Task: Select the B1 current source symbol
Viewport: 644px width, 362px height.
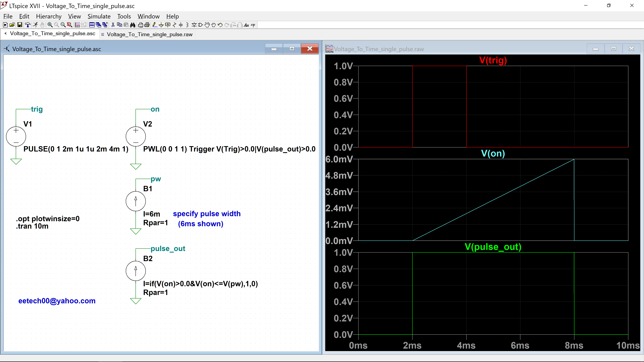Action: tap(136, 201)
